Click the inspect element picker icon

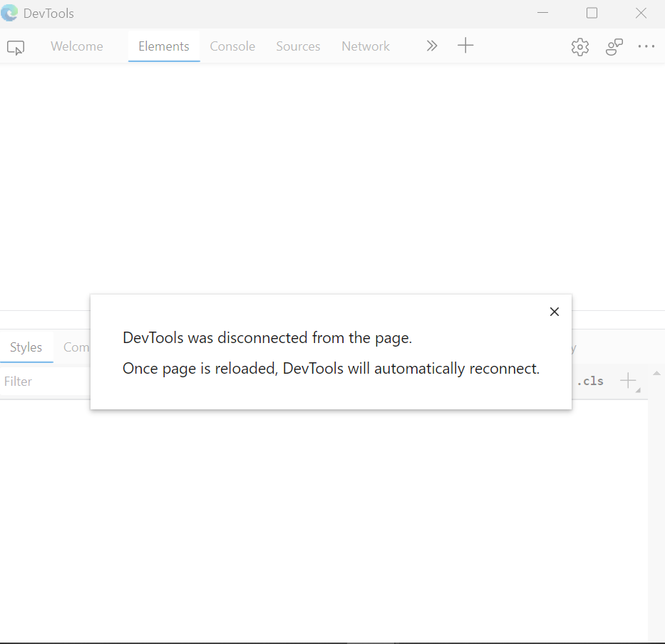[16, 47]
